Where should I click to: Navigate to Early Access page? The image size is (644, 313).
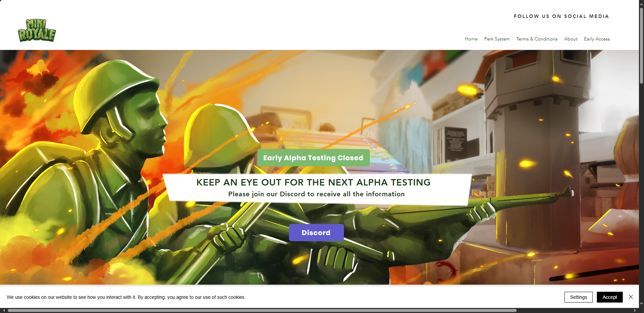click(597, 39)
